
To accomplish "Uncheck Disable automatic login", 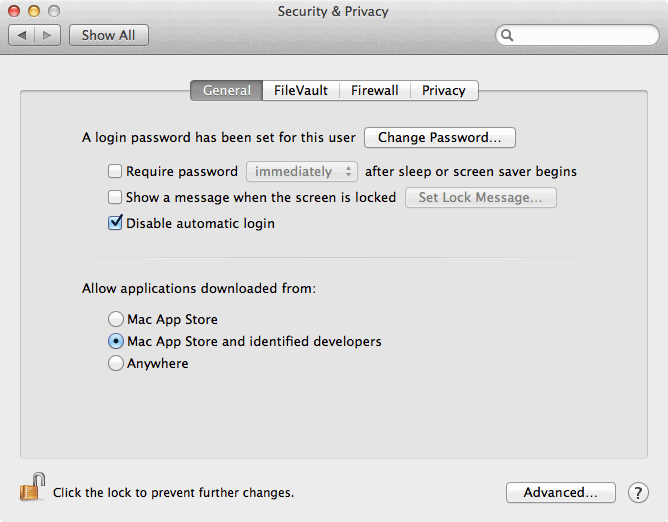I will 115,223.
